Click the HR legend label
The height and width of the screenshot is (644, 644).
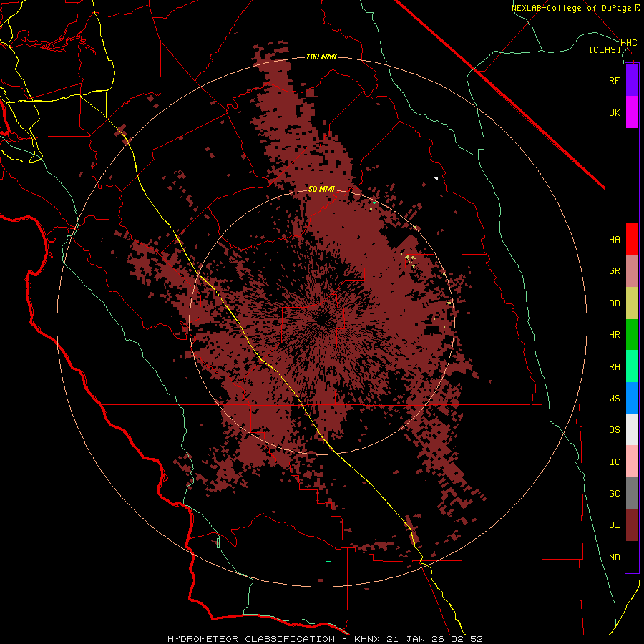(614, 335)
